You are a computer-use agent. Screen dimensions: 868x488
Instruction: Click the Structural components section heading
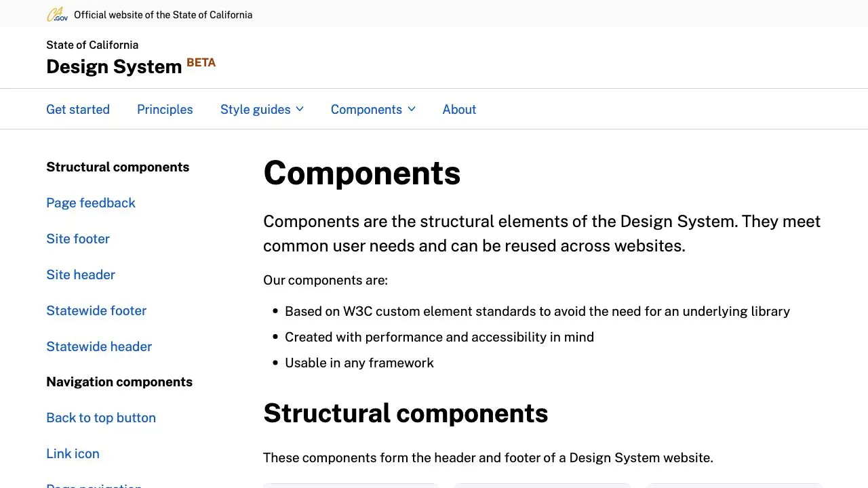406,413
